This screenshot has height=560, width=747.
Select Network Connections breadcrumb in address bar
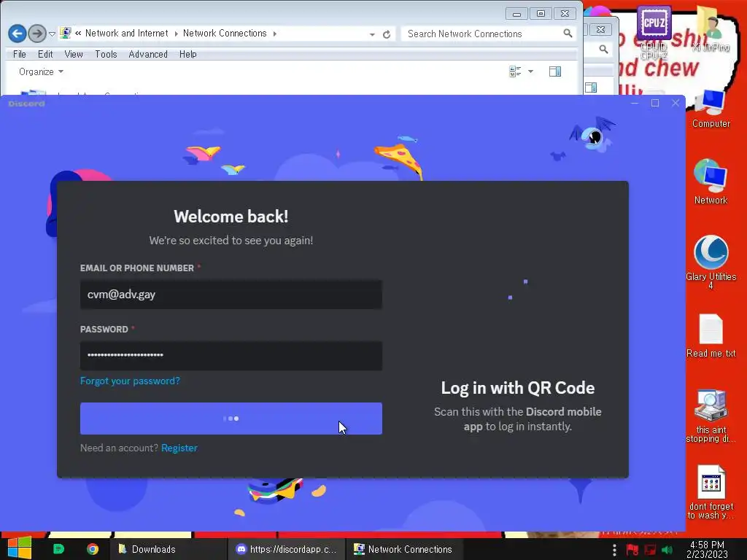tap(225, 34)
